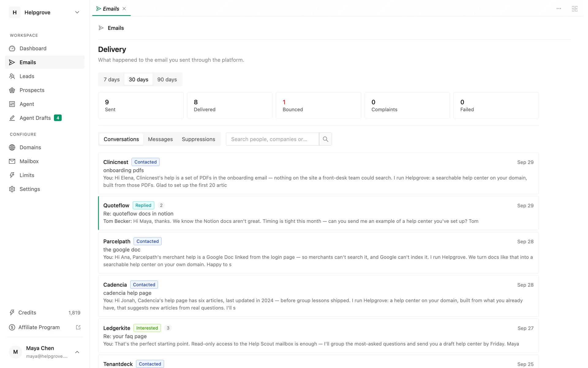This screenshot has height=368, width=588.
Task: Close the Emails tab
Action: pos(124,9)
